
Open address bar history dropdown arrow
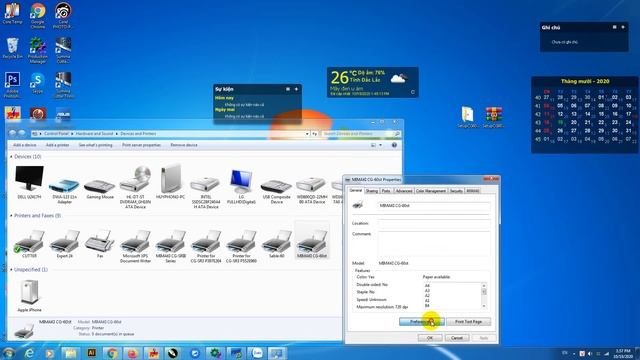[x=307, y=133]
